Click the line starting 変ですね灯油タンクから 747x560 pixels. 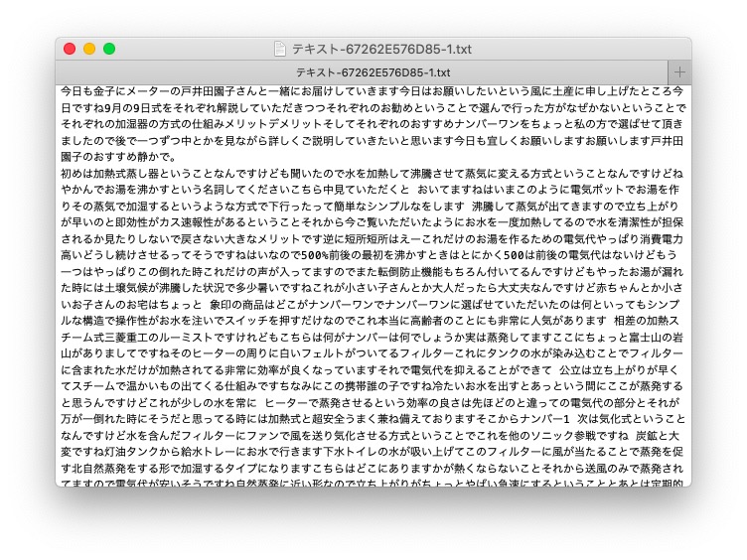coord(373,452)
